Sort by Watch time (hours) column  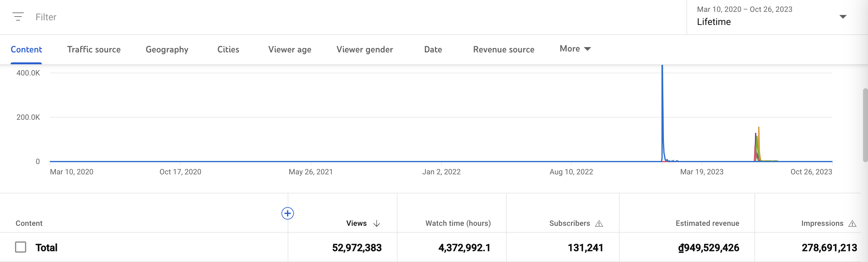coord(458,223)
